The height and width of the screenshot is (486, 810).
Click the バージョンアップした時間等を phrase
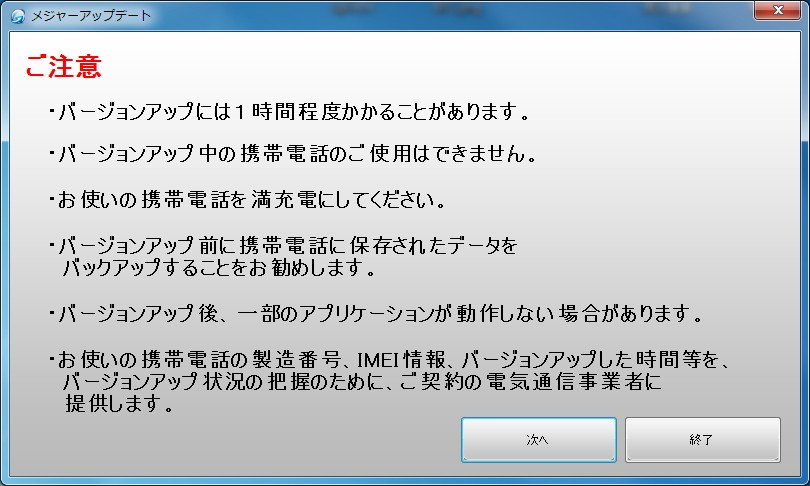pos(590,359)
